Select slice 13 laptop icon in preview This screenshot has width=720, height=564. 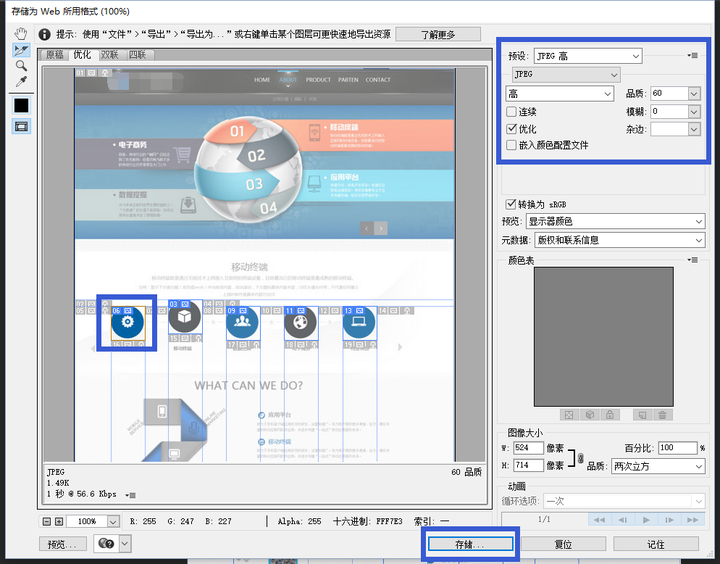click(359, 322)
